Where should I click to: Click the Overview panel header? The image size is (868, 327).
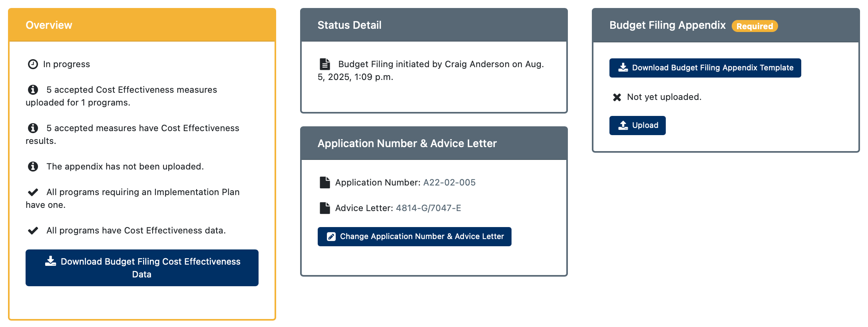coord(142,25)
